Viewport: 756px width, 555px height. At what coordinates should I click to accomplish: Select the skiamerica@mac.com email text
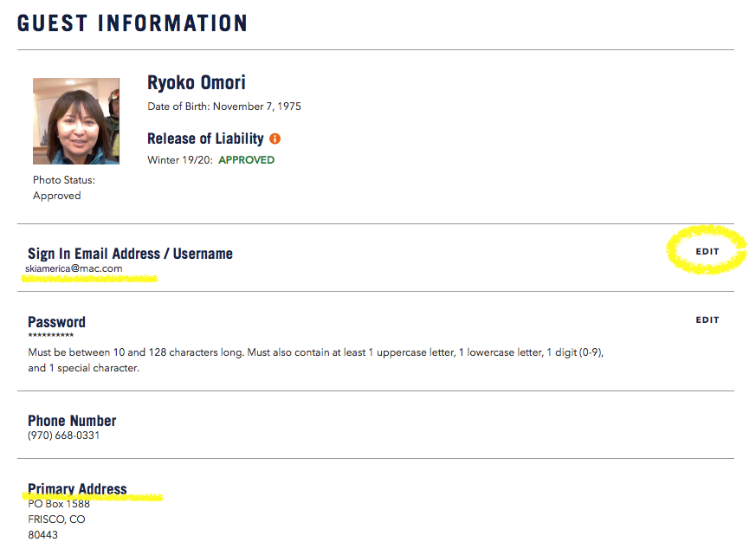74,268
